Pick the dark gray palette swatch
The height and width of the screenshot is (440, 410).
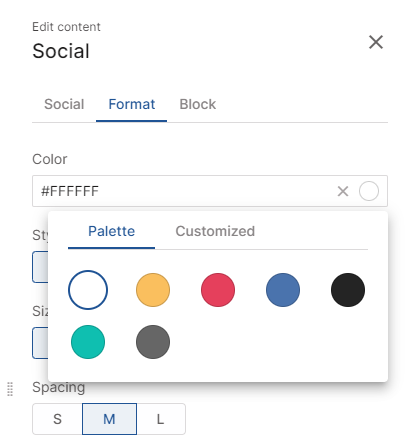point(153,342)
